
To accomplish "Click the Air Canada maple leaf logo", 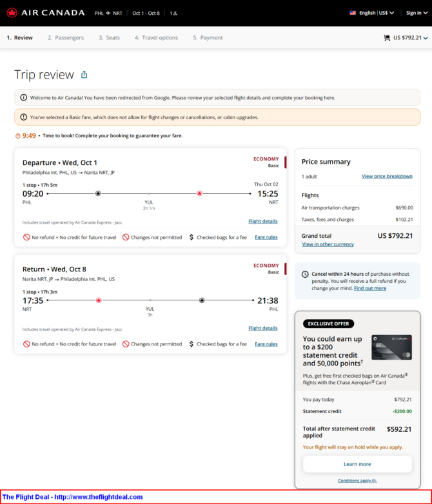I will point(12,13).
